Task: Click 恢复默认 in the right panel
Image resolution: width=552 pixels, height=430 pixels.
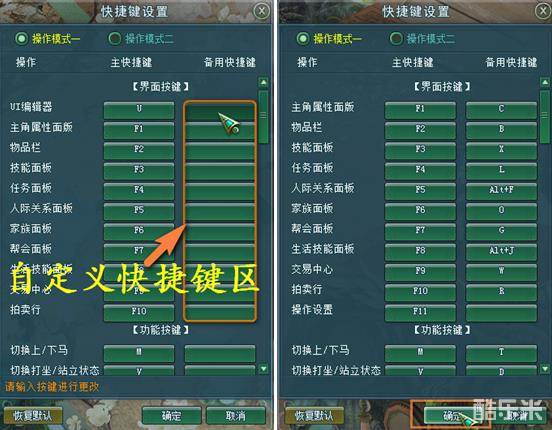Action: (314, 416)
